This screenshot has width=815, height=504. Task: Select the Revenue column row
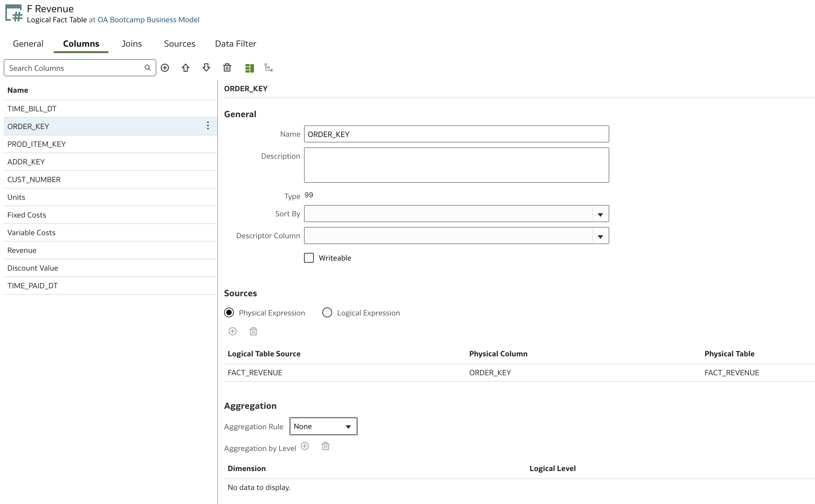tap(110, 250)
